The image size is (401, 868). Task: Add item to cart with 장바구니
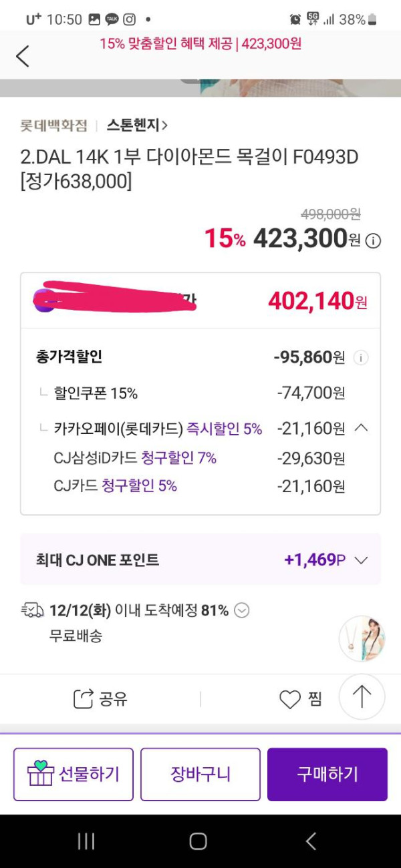point(200,775)
